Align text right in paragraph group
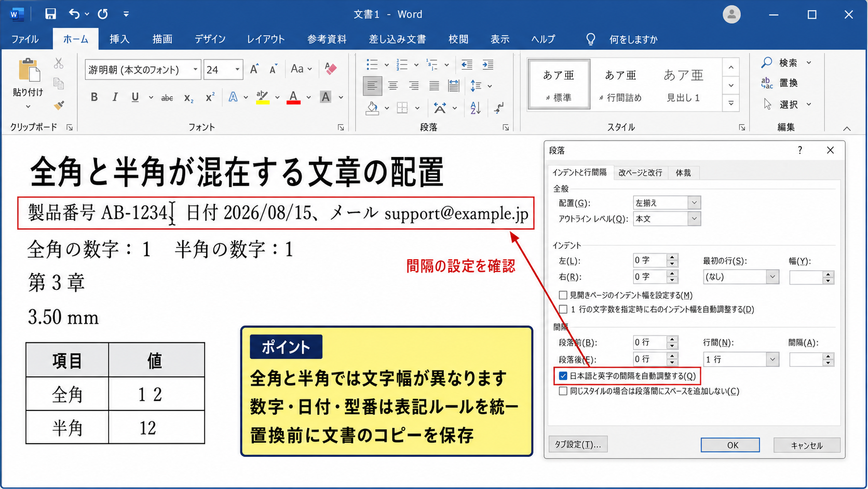The width and height of the screenshot is (868, 489). [x=413, y=86]
